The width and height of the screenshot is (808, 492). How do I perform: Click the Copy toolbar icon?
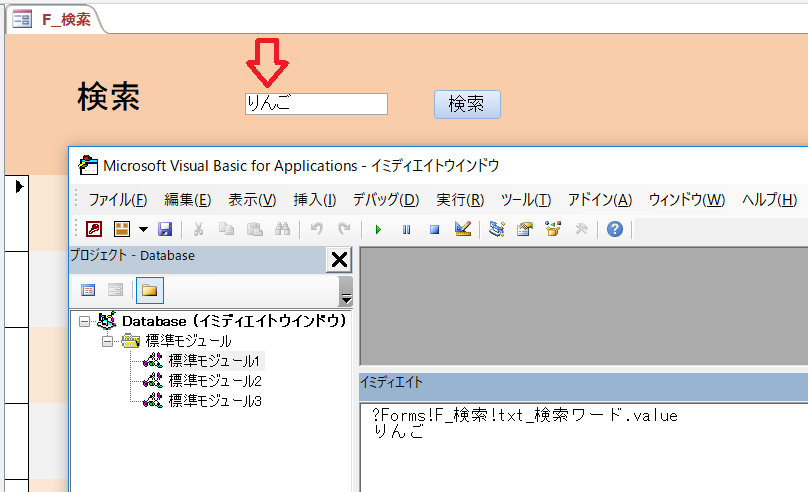tap(226, 229)
